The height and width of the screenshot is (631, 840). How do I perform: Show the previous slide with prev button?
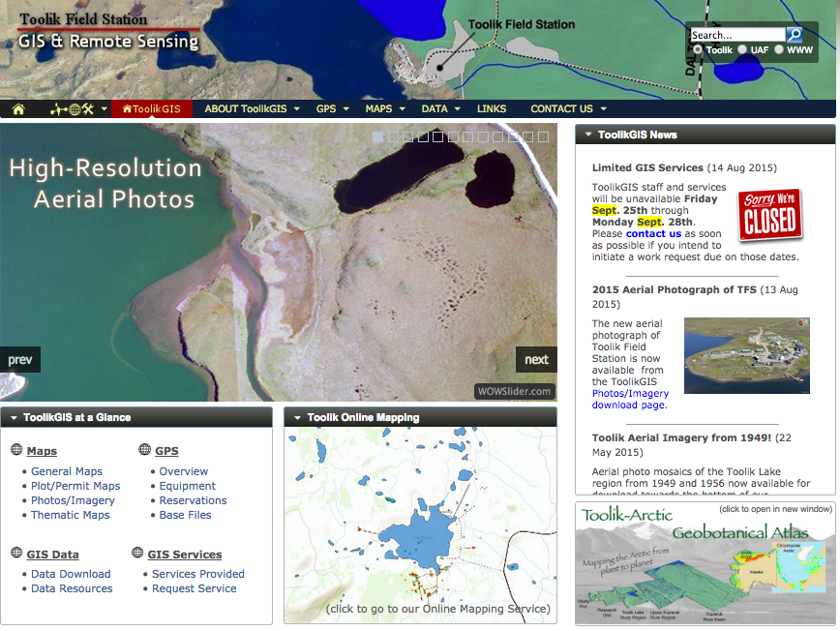click(19, 359)
